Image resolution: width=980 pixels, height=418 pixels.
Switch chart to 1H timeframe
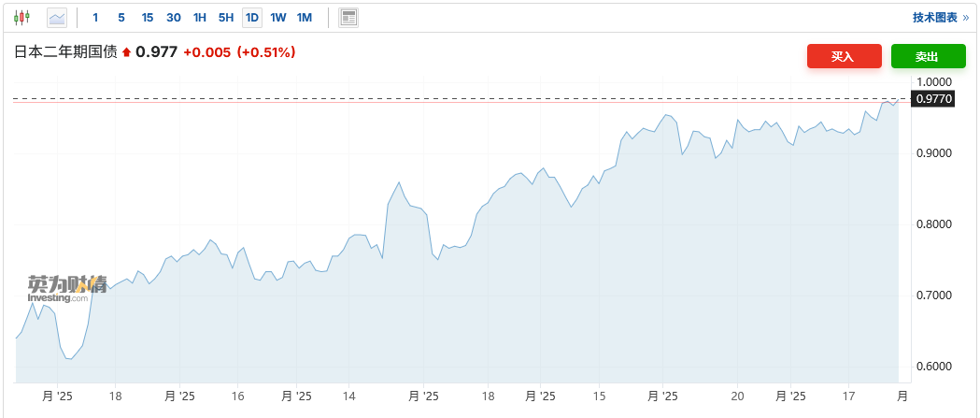200,18
